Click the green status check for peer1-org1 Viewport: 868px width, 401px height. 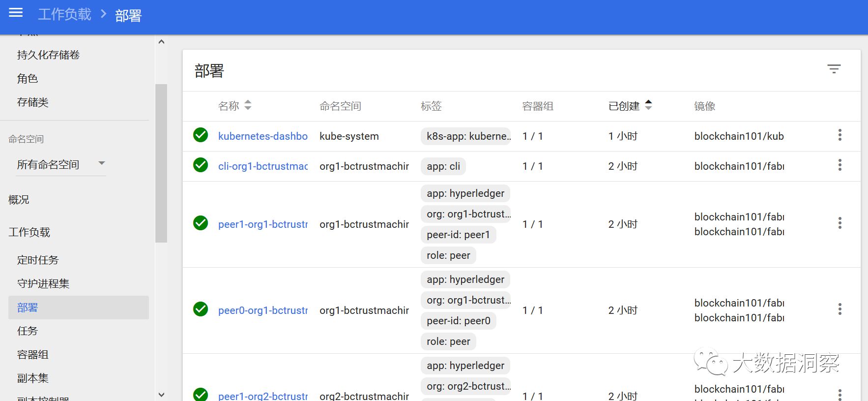[201, 223]
